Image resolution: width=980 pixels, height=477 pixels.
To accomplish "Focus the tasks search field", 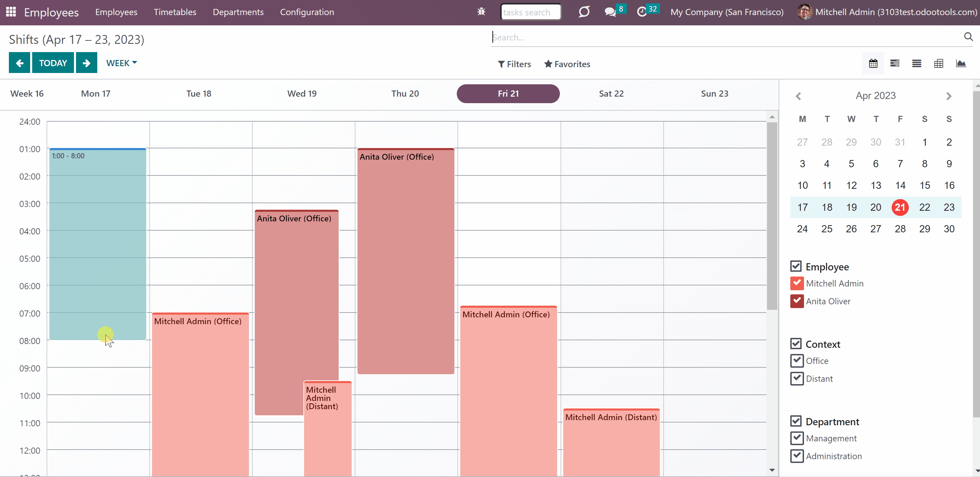I will 531,12.
